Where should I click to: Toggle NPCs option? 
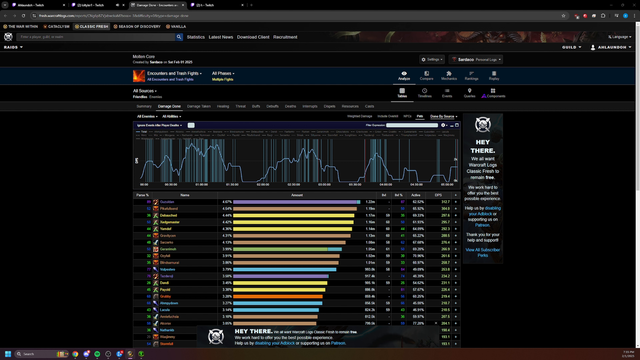407,116
